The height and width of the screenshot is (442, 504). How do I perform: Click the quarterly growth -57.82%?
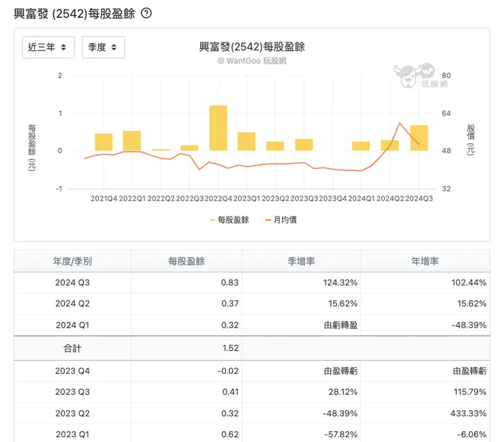point(341,435)
